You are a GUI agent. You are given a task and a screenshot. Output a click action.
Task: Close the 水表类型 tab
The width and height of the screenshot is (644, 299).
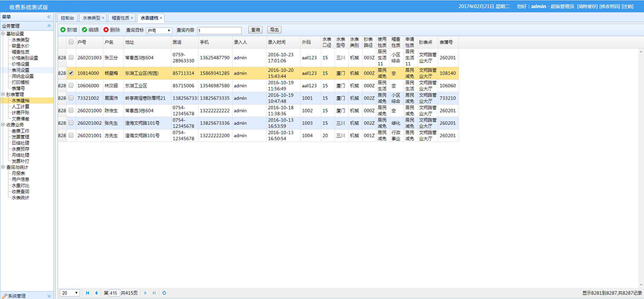coord(102,18)
